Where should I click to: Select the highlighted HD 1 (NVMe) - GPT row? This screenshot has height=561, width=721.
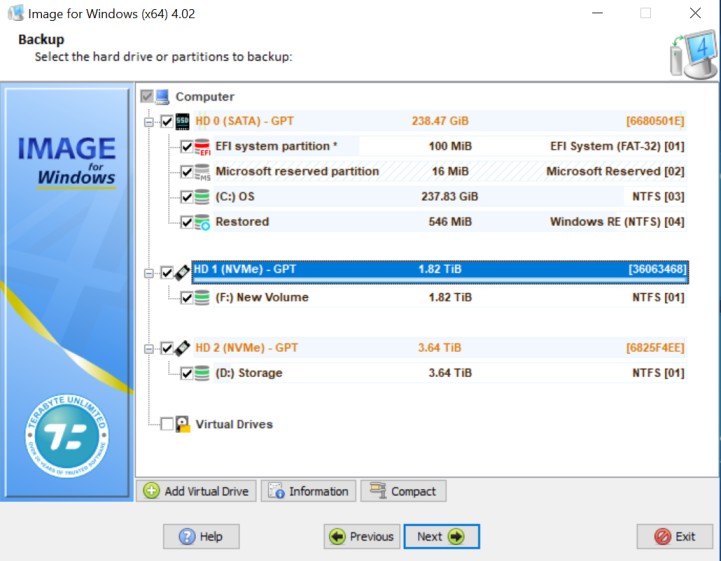[x=440, y=271]
